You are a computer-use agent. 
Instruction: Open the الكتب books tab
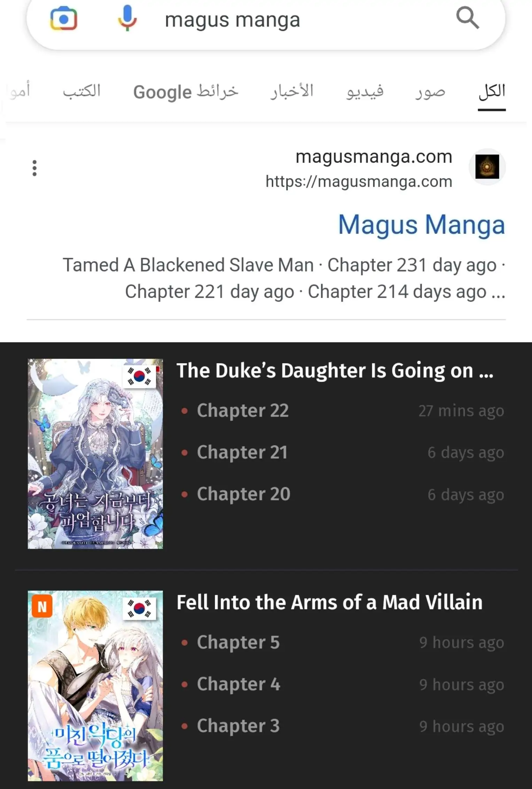(81, 92)
